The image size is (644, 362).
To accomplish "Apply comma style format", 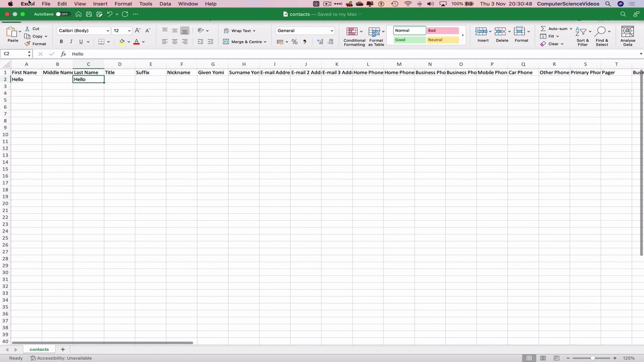I will [304, 42].
